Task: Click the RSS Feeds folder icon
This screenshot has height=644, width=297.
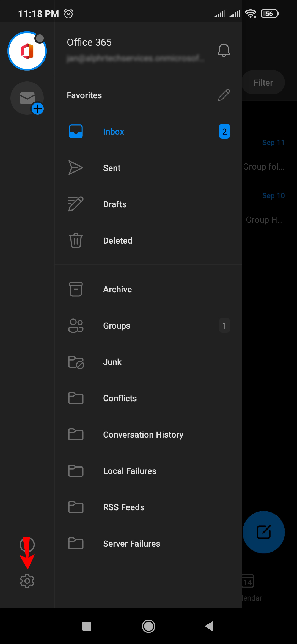Action: tap(76, 507)
